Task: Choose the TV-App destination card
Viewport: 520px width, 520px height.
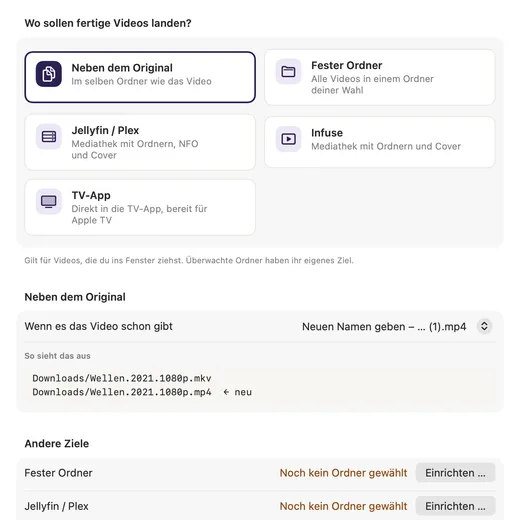Action: tap(140, 207)
